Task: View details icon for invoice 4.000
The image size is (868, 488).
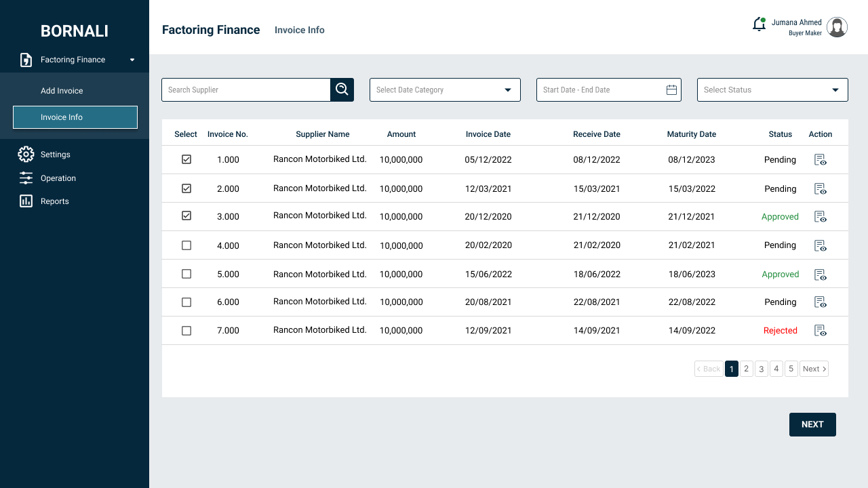Action: click(821, 245)
